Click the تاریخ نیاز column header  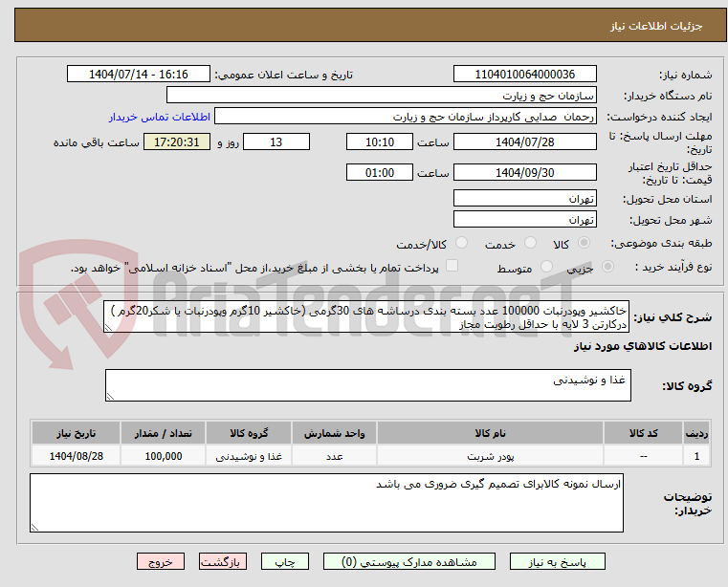(x=77, y=433)
